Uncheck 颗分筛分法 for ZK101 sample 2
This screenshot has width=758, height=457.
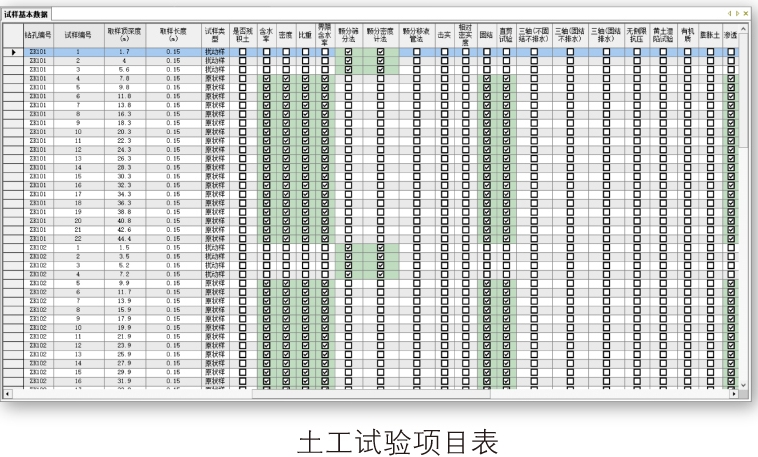point(348,60)
